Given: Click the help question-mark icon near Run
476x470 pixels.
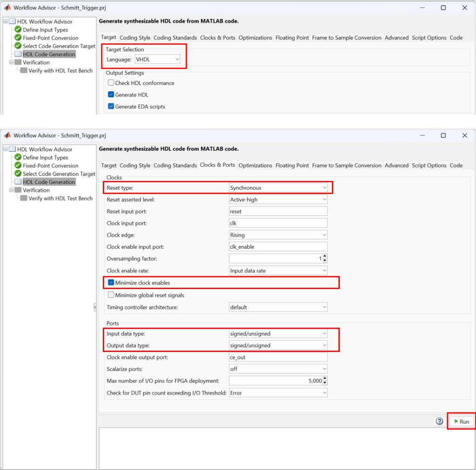Looking at the screenshot, I should [439, 421].
